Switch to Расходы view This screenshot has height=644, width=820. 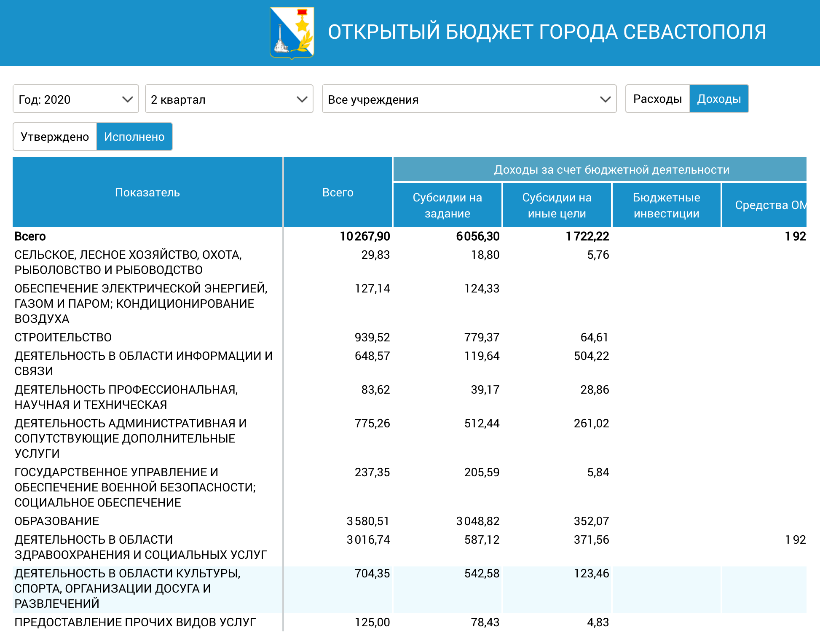click(x=657, y=99)
